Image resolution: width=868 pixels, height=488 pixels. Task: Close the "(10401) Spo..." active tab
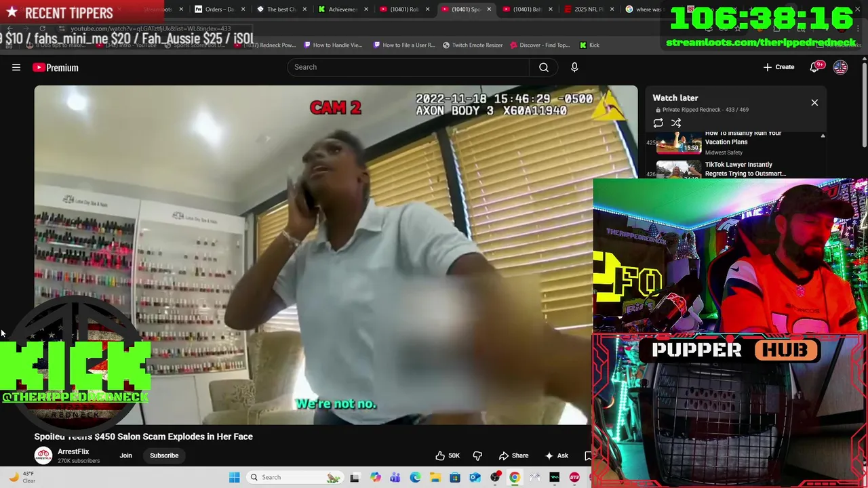489,9
